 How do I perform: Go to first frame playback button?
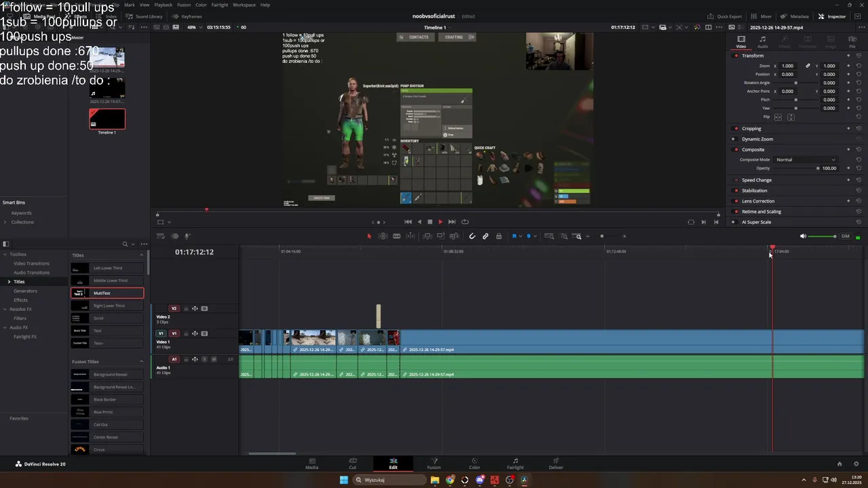pos(408,222)
